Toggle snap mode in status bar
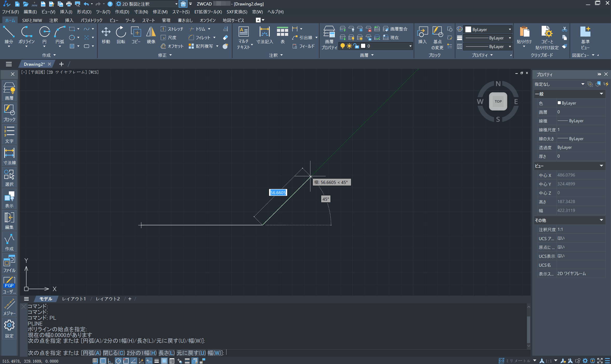The image size is (611, 364). (95, 361)
